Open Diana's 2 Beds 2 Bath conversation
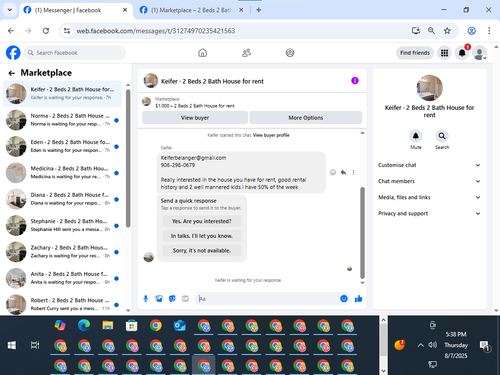Image resolution: width=500 pixels, height=375 pixels. tap(62, 199)
